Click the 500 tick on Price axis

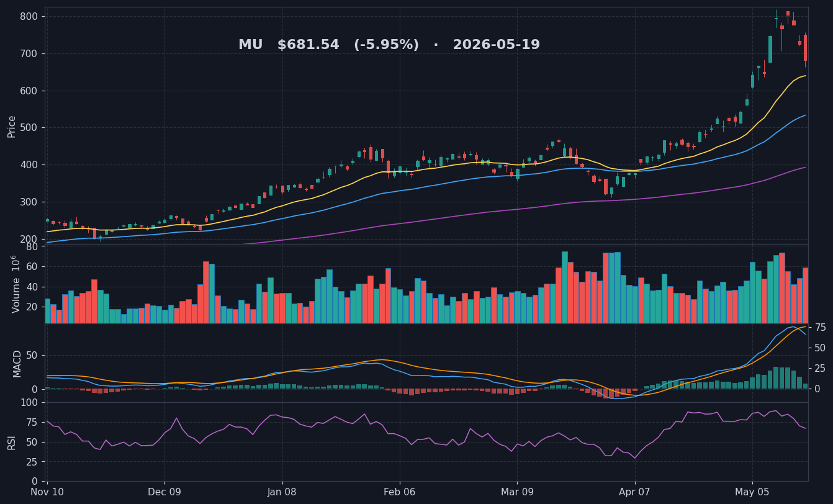29,128
